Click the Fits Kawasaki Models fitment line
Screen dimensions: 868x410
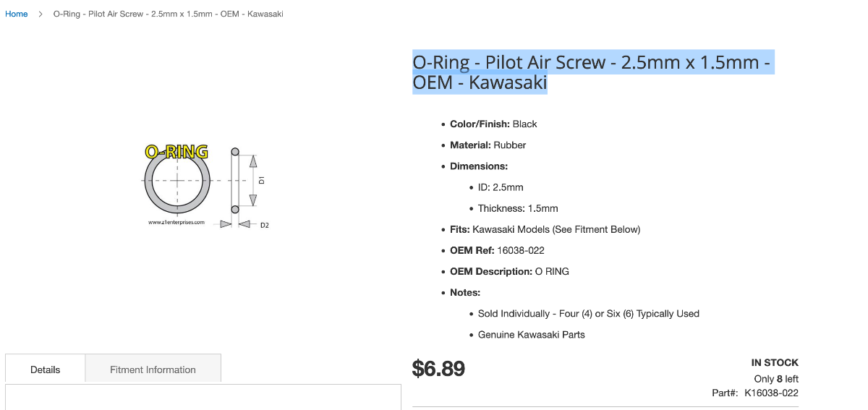pyautogui.click(x=545, y=229)
